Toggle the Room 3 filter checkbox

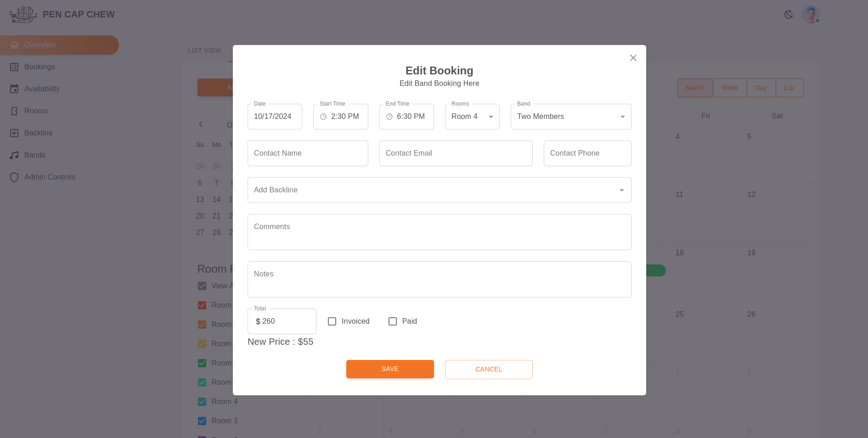point(202,421)
